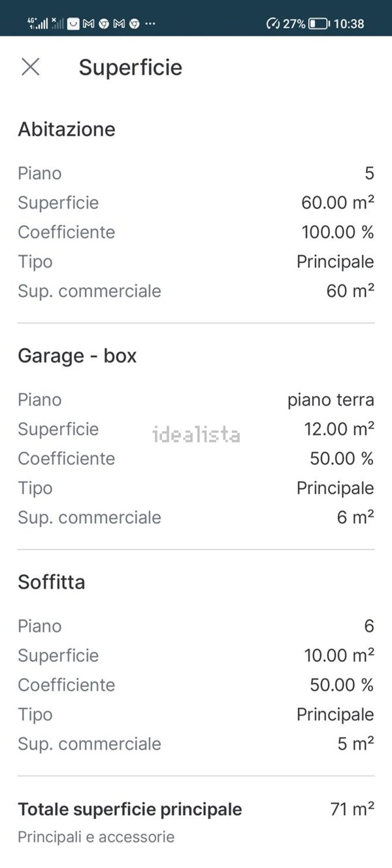The height and width of the screenshot is (868, 392).
Task: Select the Soffitta section heading
Action: point(52,582)
